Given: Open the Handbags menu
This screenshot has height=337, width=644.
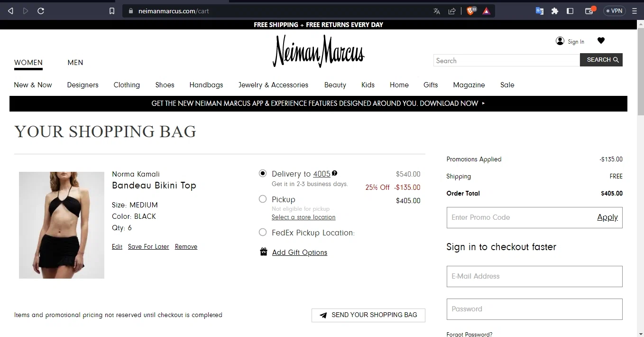Looking at the screenshot, I should click(206, 85).
